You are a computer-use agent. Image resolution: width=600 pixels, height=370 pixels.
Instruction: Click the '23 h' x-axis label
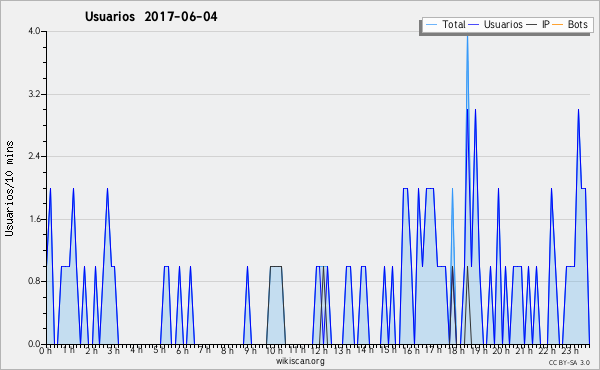[x=570, y=351]
